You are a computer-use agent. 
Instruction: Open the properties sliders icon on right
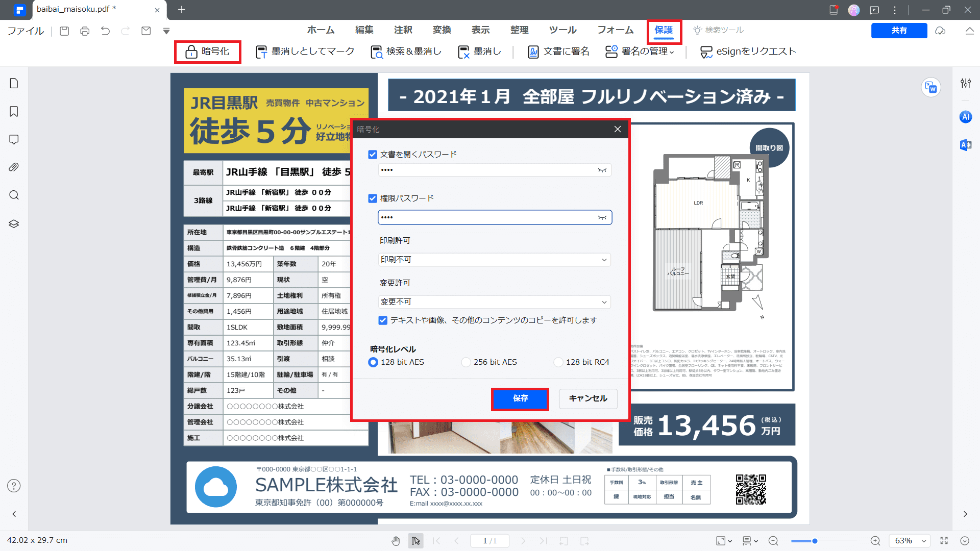[x=966, y=83]
